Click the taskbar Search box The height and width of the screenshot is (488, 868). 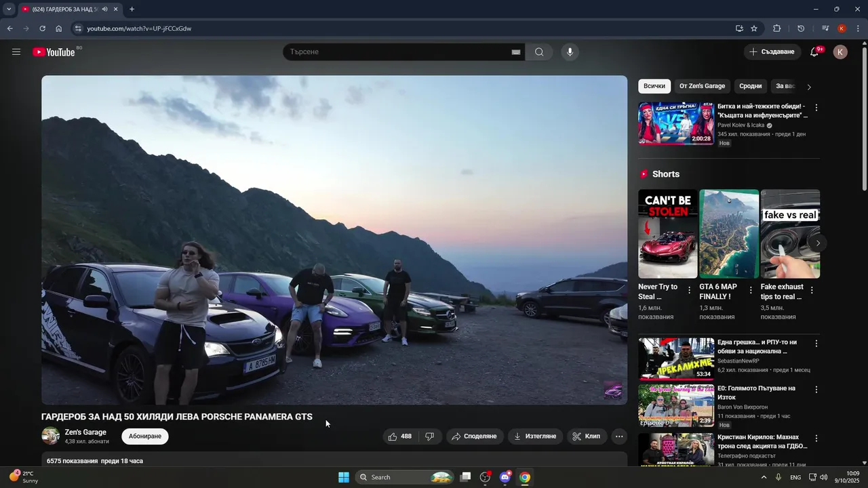(x=405, y=477)
